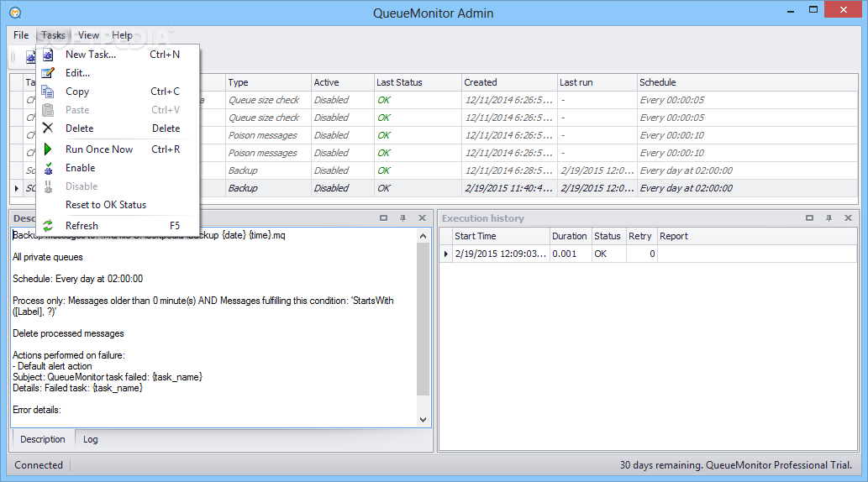Choose Refresh in the Tasks menu
Viewport: 868px width, 482px height.
[118, 226]
